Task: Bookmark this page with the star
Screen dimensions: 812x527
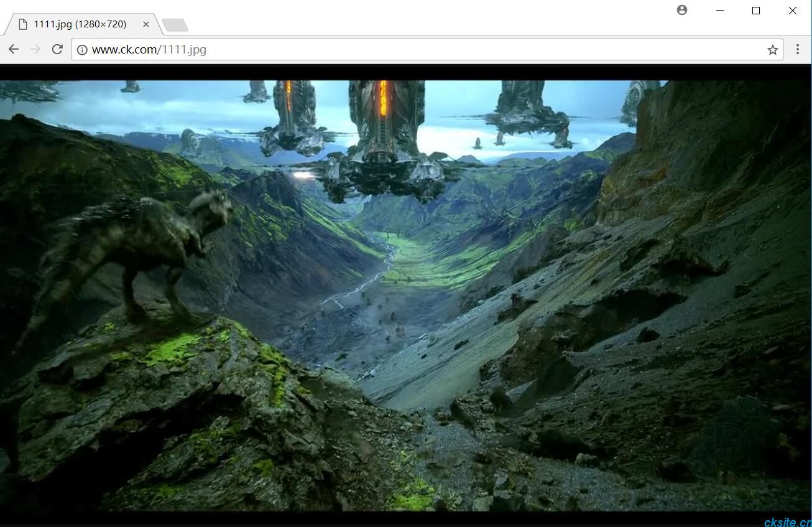Action: tap(773, 50)
